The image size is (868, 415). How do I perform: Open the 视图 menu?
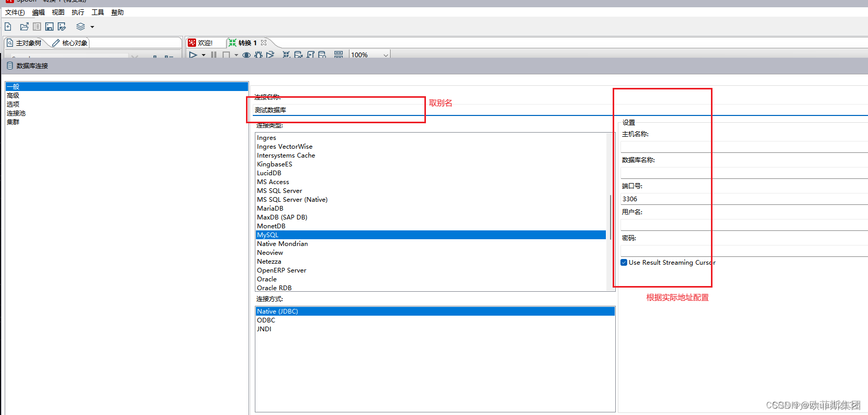point(58,12)
